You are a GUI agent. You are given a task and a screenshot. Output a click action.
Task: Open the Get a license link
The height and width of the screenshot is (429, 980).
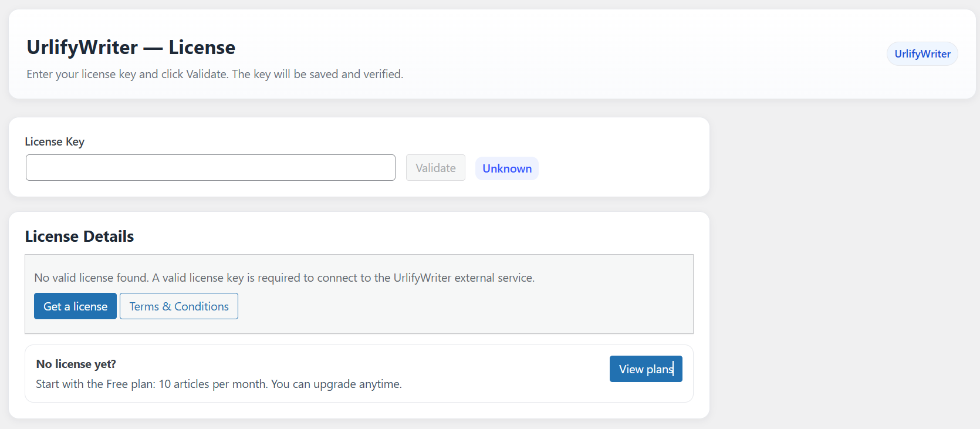coord(75,306)
